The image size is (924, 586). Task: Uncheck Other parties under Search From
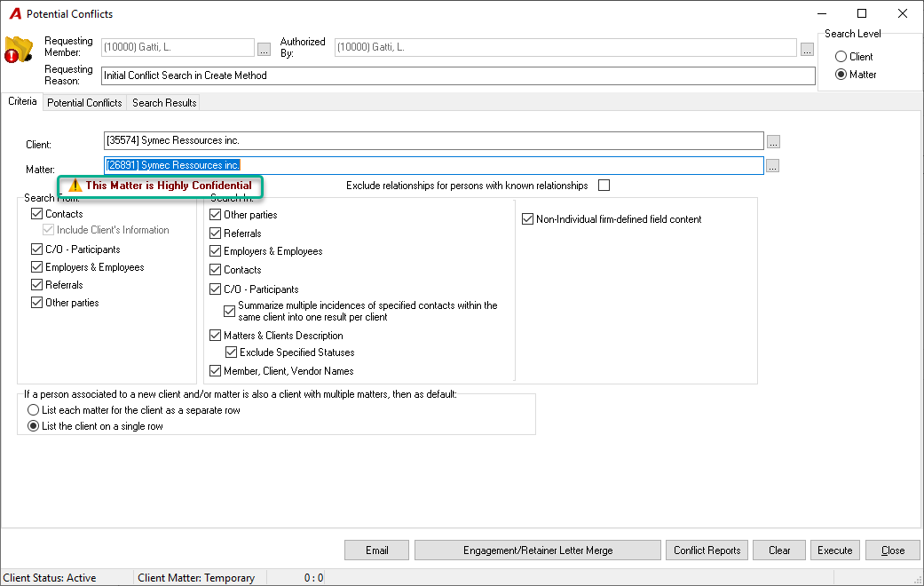pos(36,303)
